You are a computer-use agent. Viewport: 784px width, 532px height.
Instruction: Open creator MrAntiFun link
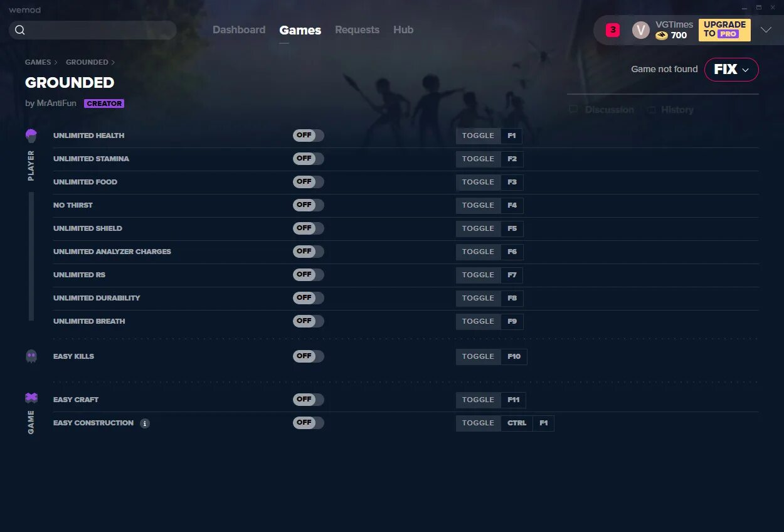coord(56,104)
